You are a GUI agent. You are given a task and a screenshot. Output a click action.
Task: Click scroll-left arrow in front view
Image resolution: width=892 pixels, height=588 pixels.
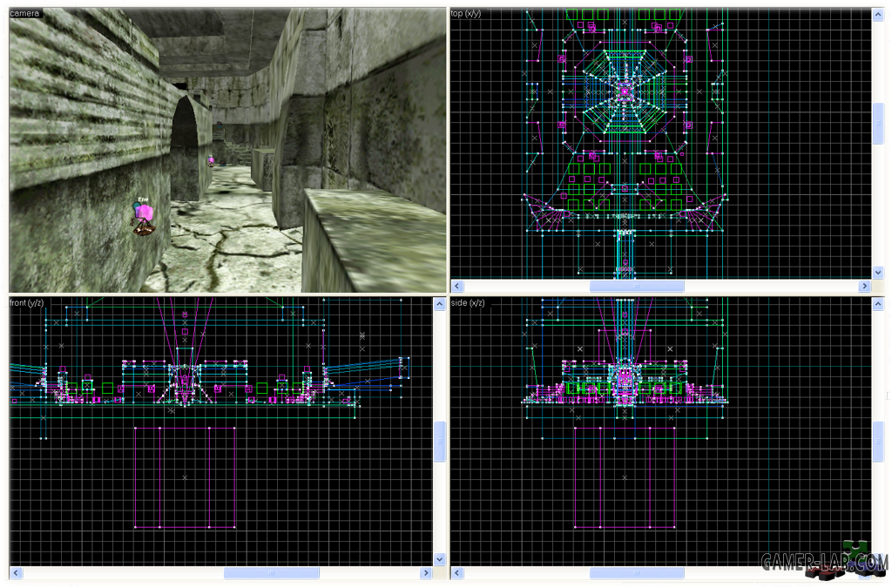16,572
